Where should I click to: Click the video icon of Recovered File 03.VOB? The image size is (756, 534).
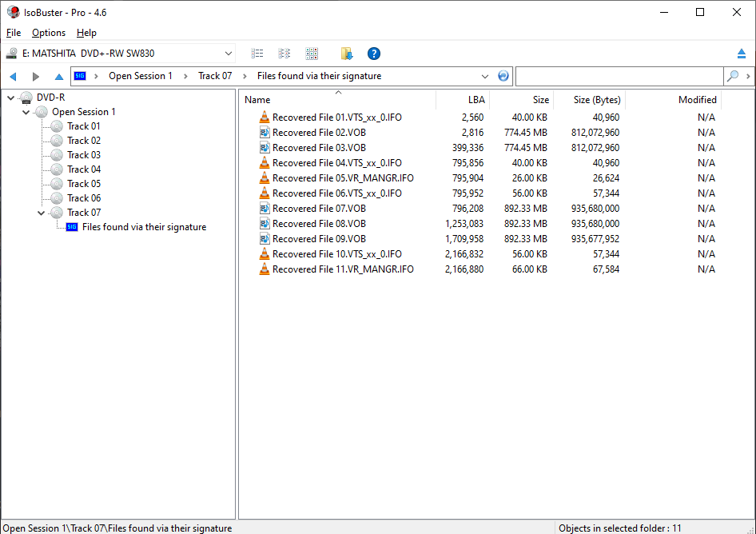coord(265,147)
